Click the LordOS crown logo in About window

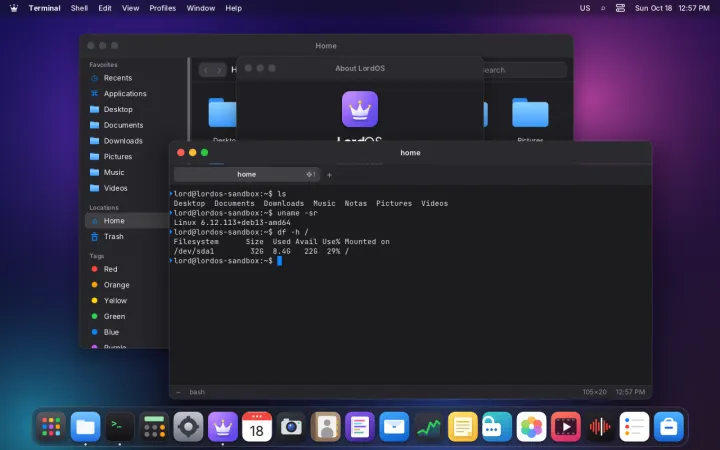360,109
